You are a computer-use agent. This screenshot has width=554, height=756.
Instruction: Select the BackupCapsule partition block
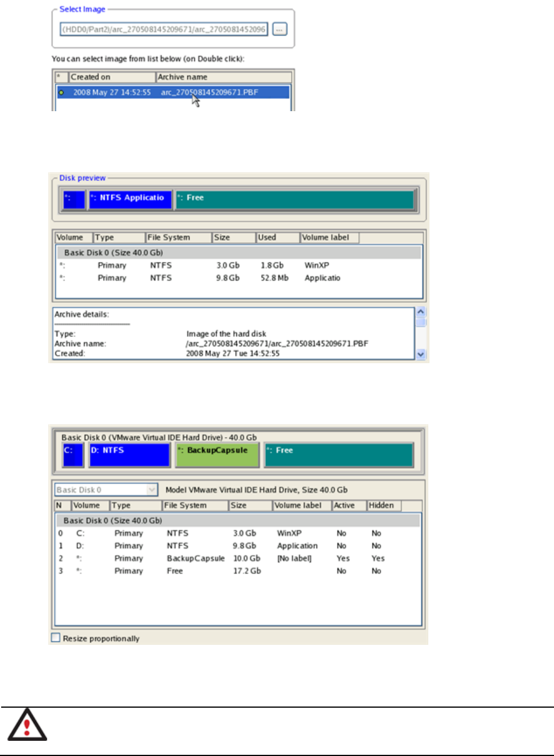(217, 455)
